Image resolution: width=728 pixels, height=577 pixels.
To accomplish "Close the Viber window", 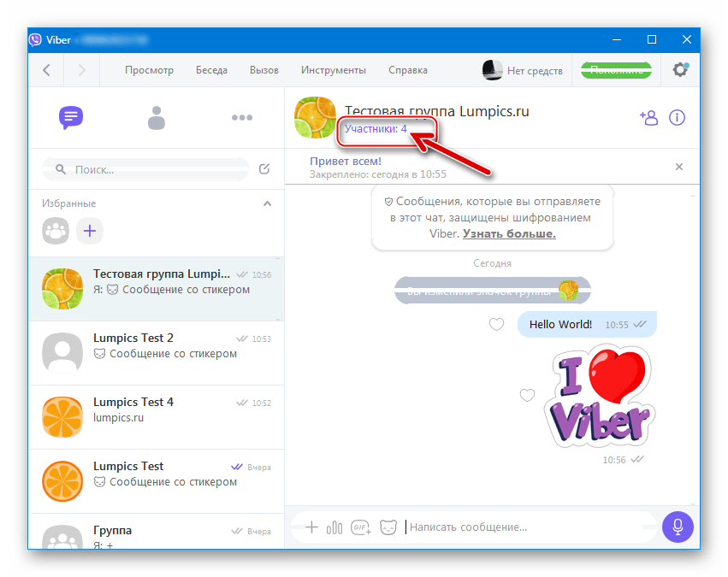I will pos(687,40).
